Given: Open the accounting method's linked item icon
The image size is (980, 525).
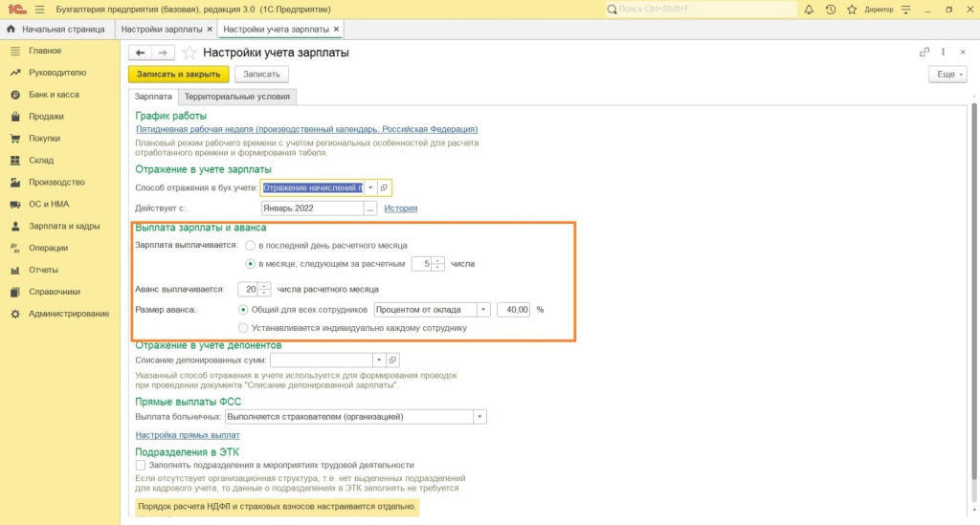Looking at the screenshot, I should 384,187.
